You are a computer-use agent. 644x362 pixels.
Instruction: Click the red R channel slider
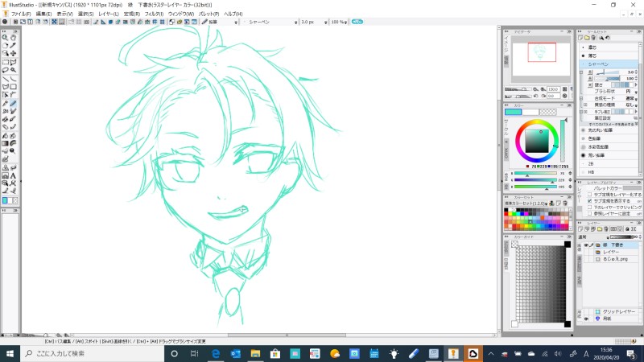[x=536, y=173]
